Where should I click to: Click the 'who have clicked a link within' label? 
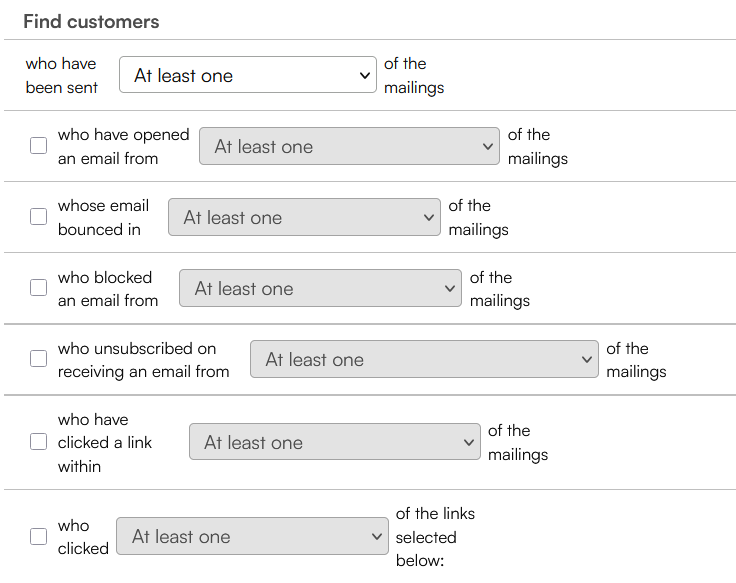point(105,443)
